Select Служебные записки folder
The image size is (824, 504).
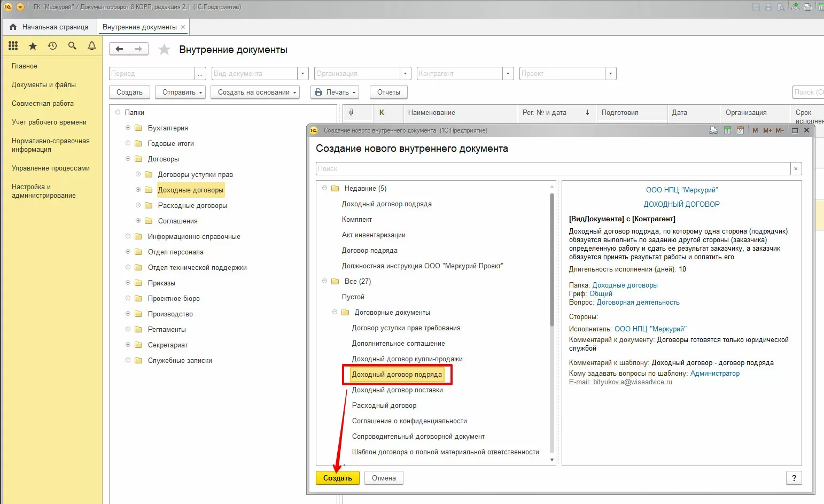click(180, 361)
